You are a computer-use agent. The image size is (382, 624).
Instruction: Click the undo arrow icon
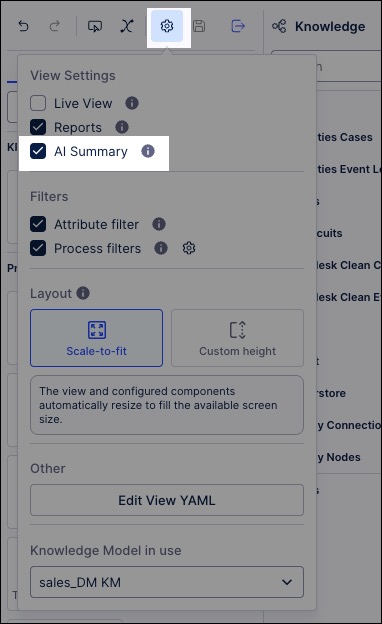click(23, 26)
